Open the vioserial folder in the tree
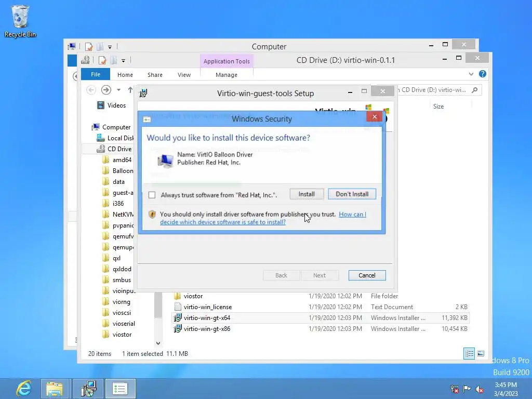This screenshot has width=532, height=399. tap(119, 324)
